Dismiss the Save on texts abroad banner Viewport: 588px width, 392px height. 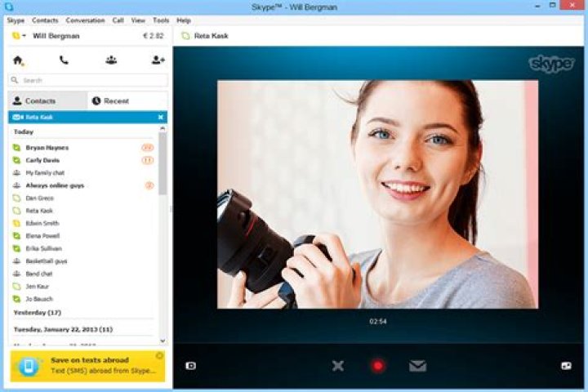tap(159, 355)
